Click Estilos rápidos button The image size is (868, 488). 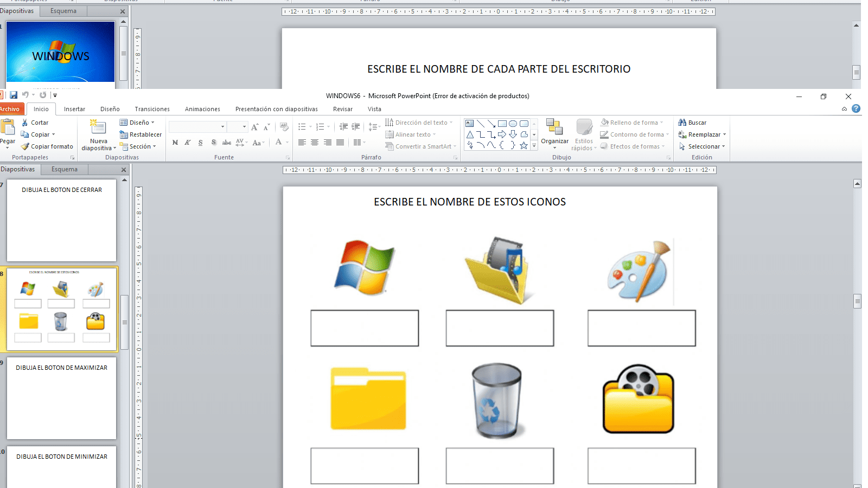pos(584,135)
